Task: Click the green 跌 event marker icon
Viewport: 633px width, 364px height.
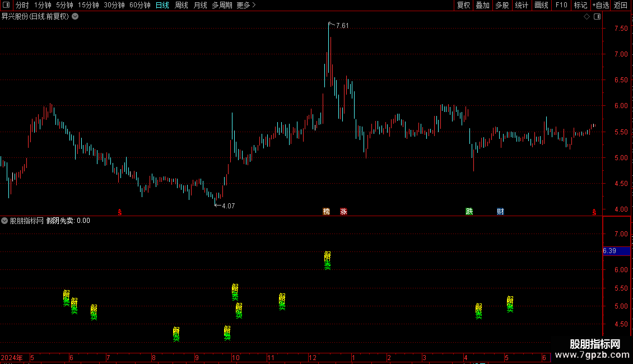Action: (x=469, y=212)
